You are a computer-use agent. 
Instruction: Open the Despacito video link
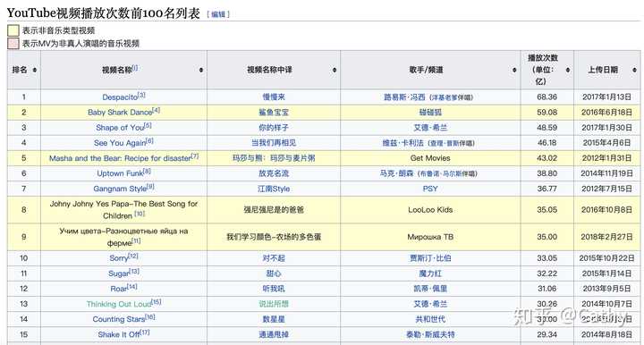point(120,97)
